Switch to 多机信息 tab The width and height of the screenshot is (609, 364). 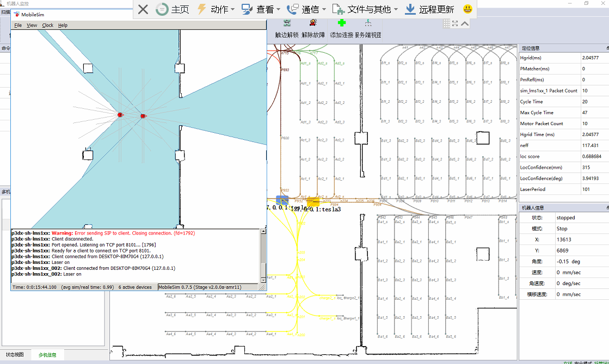pos(47,355)
